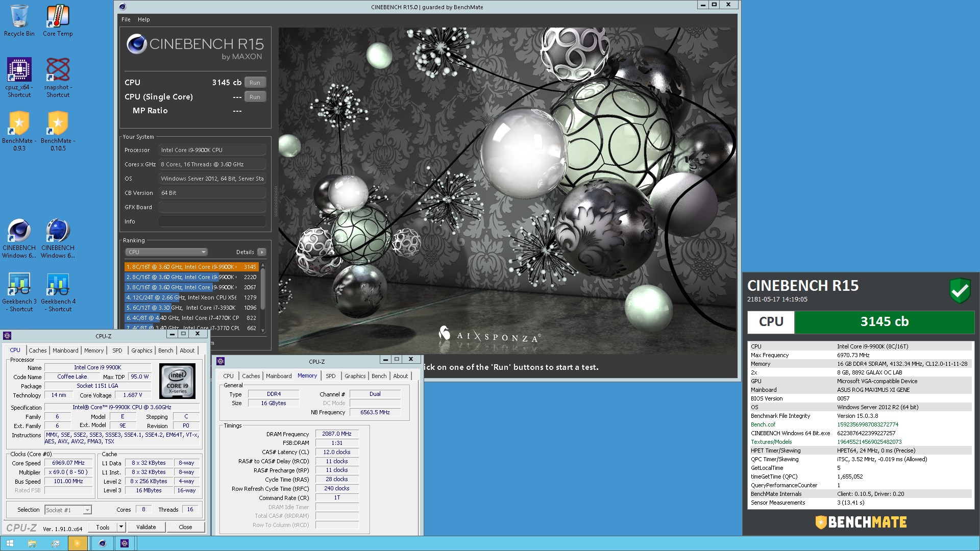Viewport: 980px width, 551px height.
Task: Open the snapshot shortcut icon
Action: [58, 77]
